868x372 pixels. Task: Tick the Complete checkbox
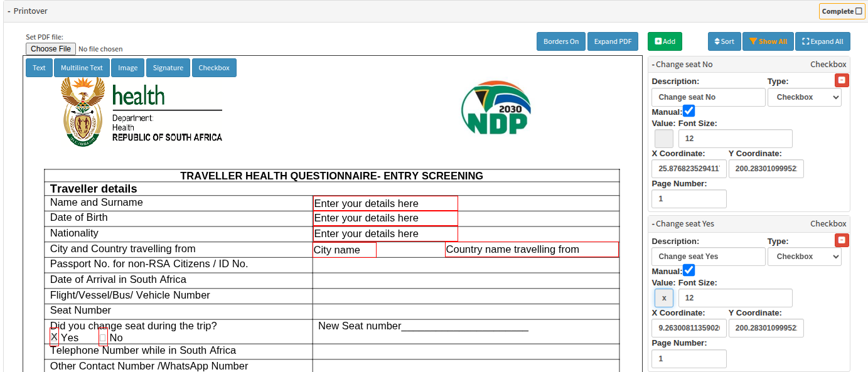pos(859,11)
